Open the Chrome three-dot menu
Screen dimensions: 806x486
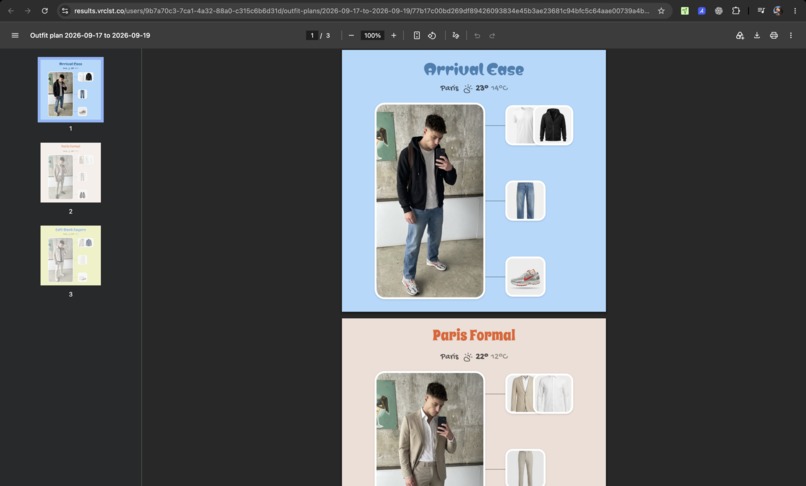795,11
